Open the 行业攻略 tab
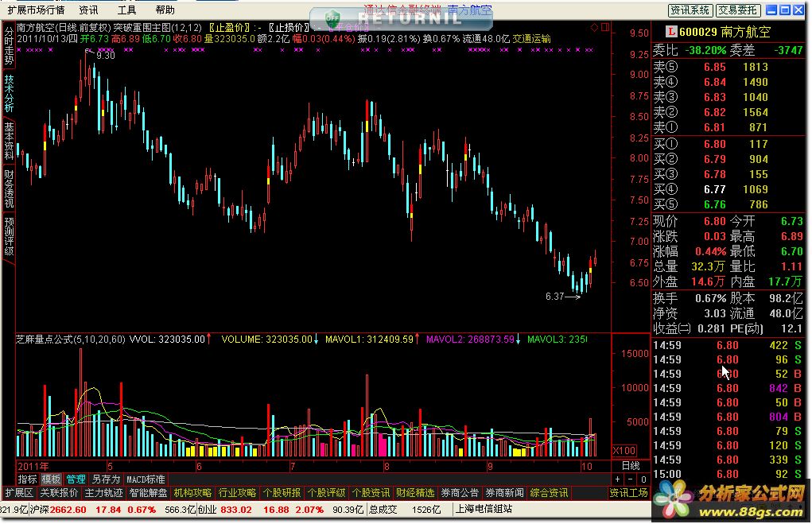The width and height of the screenshot is (812, 524). point(237,493)
